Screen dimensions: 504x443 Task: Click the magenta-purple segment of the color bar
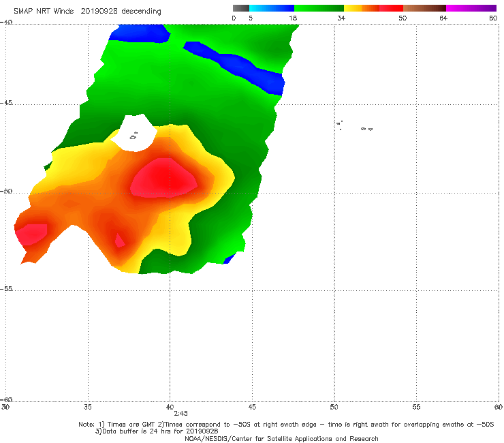(x=471, y=8)
